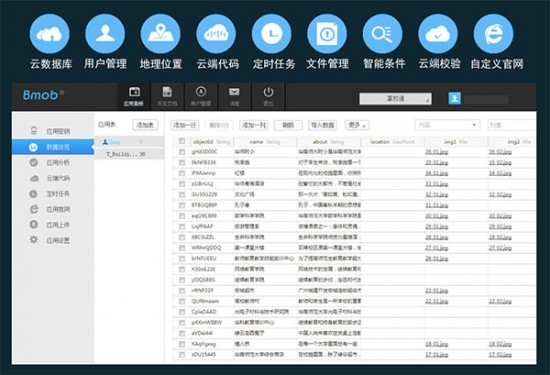Open the 36.02.jpg file link
550x375 pixels.
click(x=500, y=152)
